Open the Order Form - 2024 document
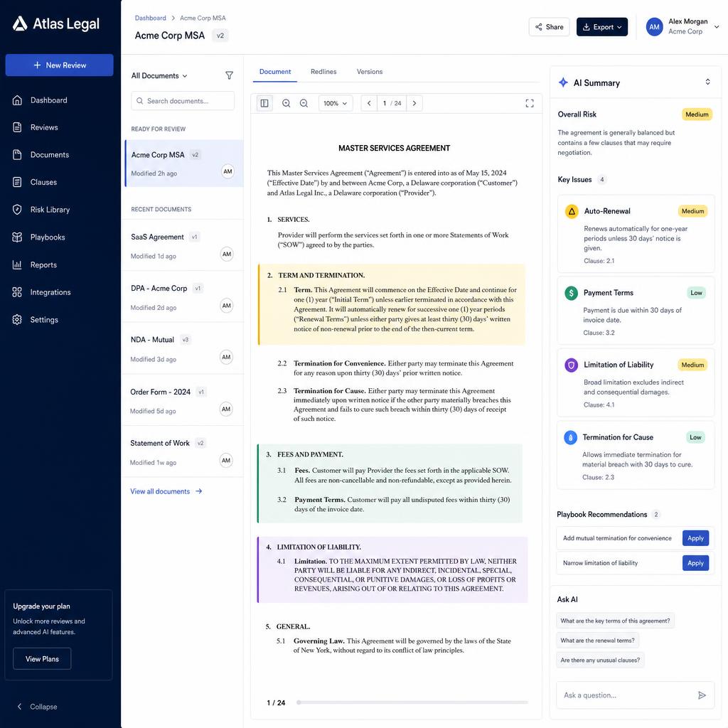The image size is (728, 728). click(182, 400)
